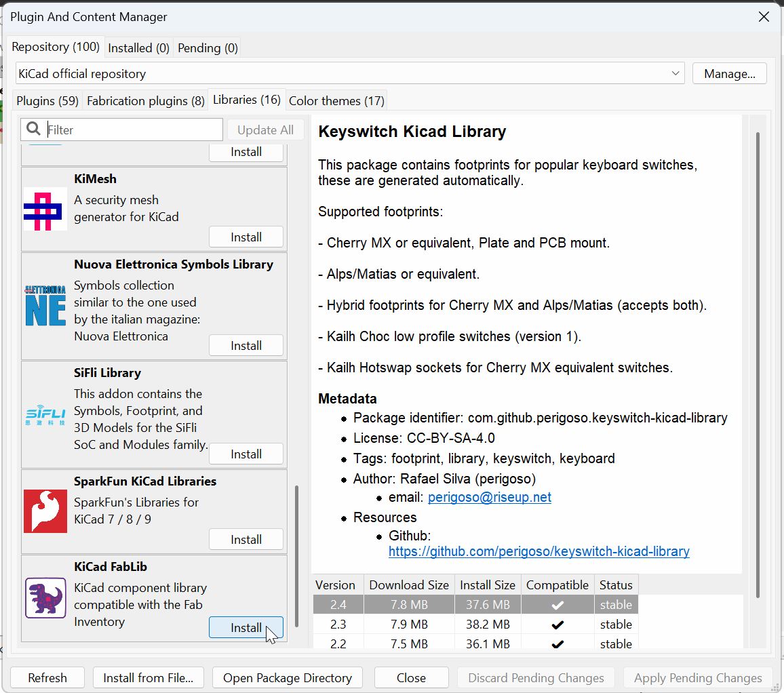Open the perigoso@riseup.net email link
Viewport: 784px width, 693px height.
point(490,498)
